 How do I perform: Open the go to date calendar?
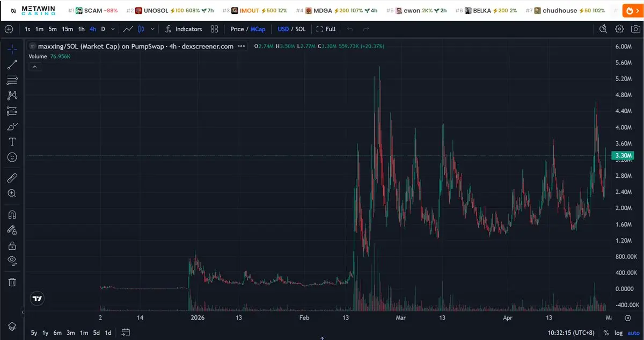point(126,332)
